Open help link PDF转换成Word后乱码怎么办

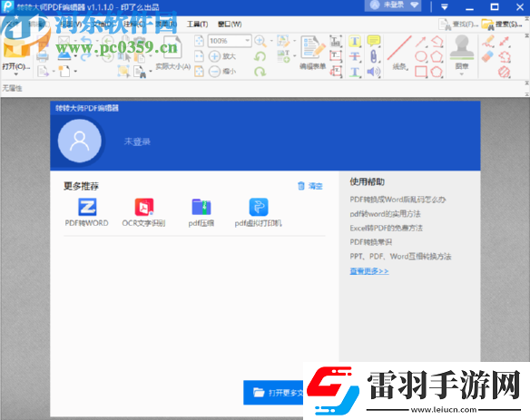coord(397,200)
